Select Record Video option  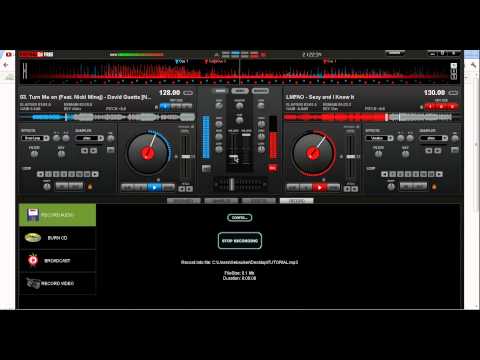click(58, 283)
